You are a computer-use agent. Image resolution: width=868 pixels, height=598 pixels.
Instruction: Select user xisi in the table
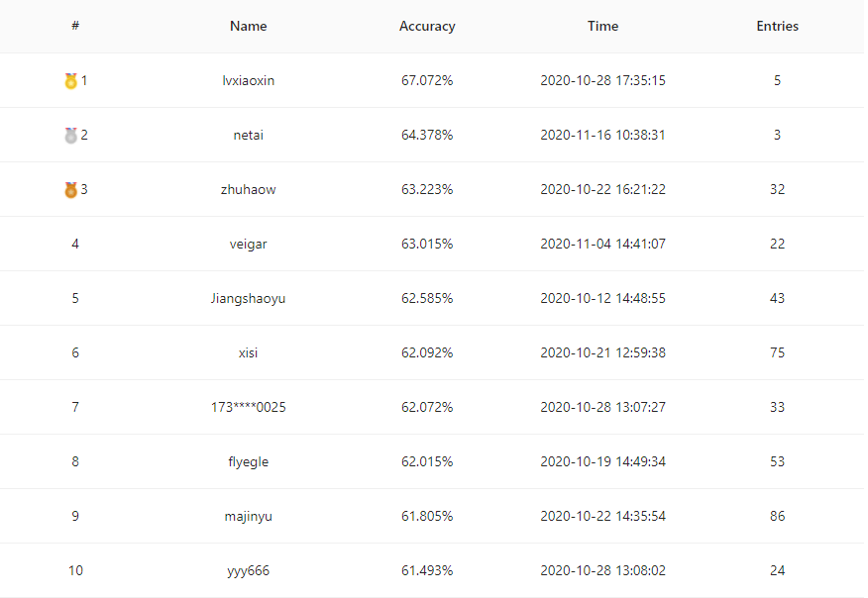coord(249,353)
